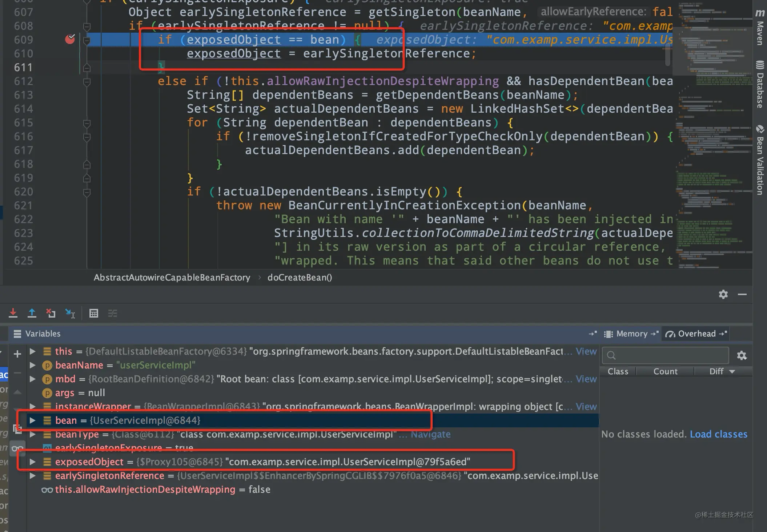This screenshot has width=767, height=532.
Task: Click the Variables panel list icon
Action: tap(17, 334)
